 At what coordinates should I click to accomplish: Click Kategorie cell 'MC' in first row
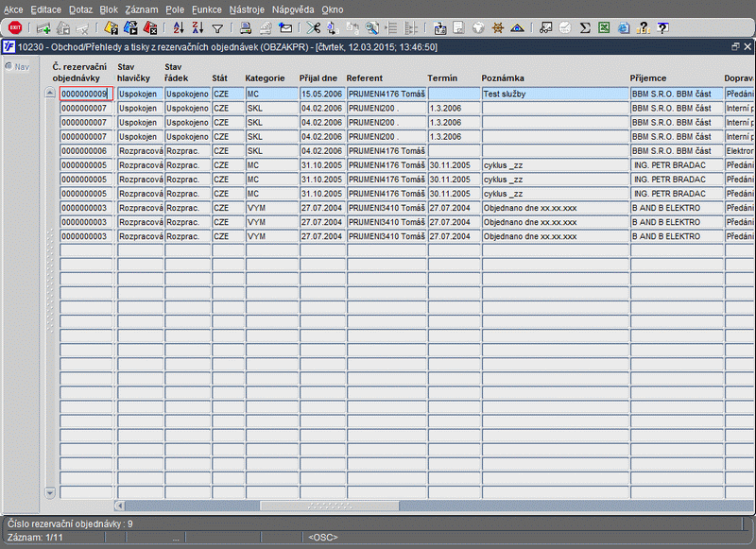(271, 94)
